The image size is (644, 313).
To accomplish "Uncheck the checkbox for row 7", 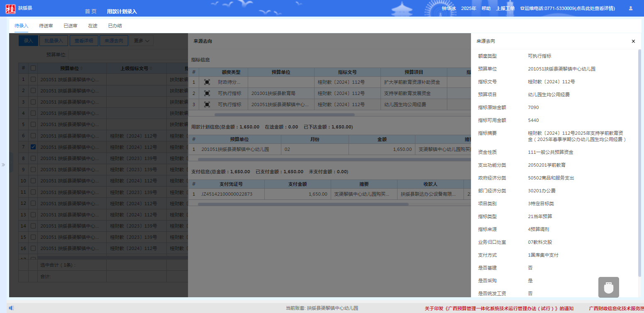I will (33, 147).
